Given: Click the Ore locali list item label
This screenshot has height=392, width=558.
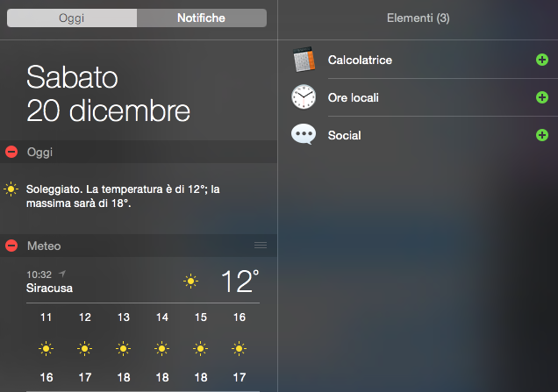Looking at the screenshot, I should coord(353,97).
